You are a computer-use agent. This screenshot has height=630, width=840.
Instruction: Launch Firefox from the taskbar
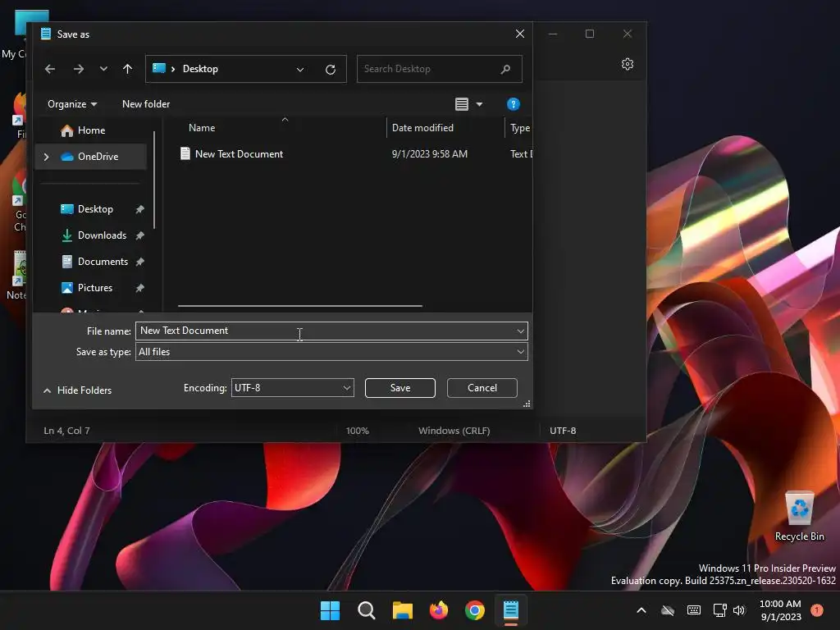pos(439,610)
